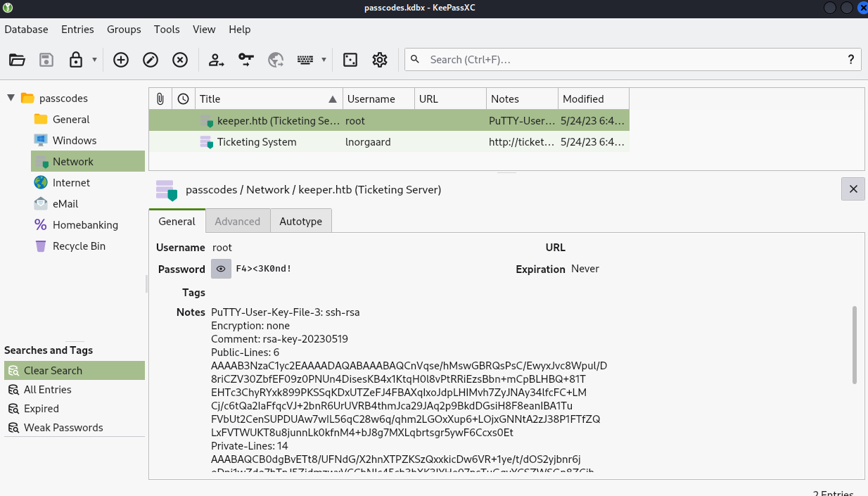868x496 pixels.
Task: Copy username to clipboard icon
Action: pos(216,60)
